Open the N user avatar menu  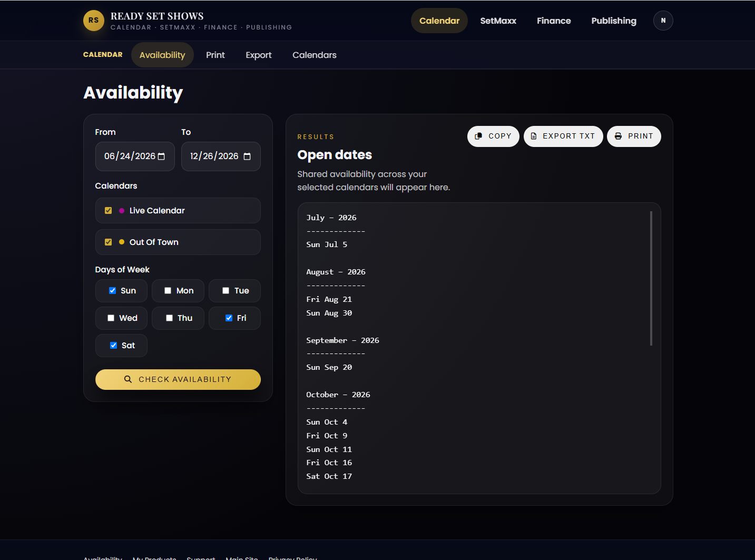[663, 21]
